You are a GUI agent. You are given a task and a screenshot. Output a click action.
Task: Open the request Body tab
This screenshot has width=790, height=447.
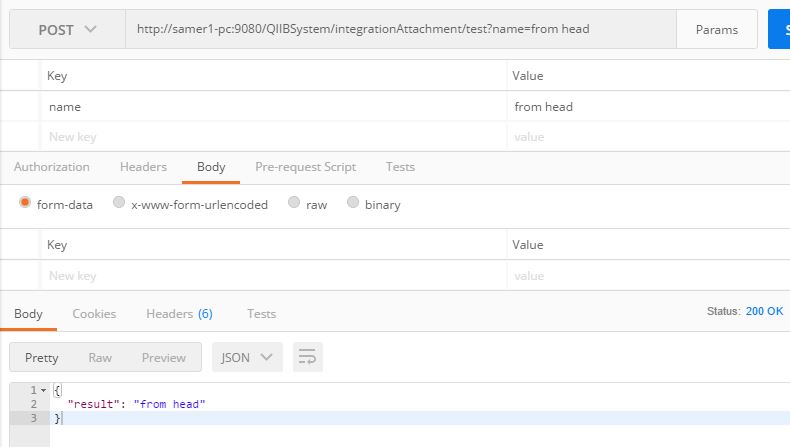coord(211,167)
